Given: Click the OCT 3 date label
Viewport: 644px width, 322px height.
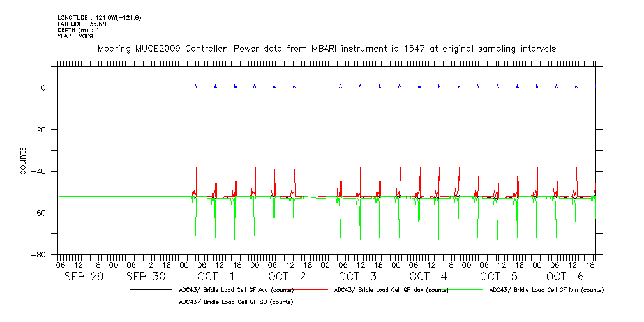Looking at the screenshot, I should tap(357, 277).
